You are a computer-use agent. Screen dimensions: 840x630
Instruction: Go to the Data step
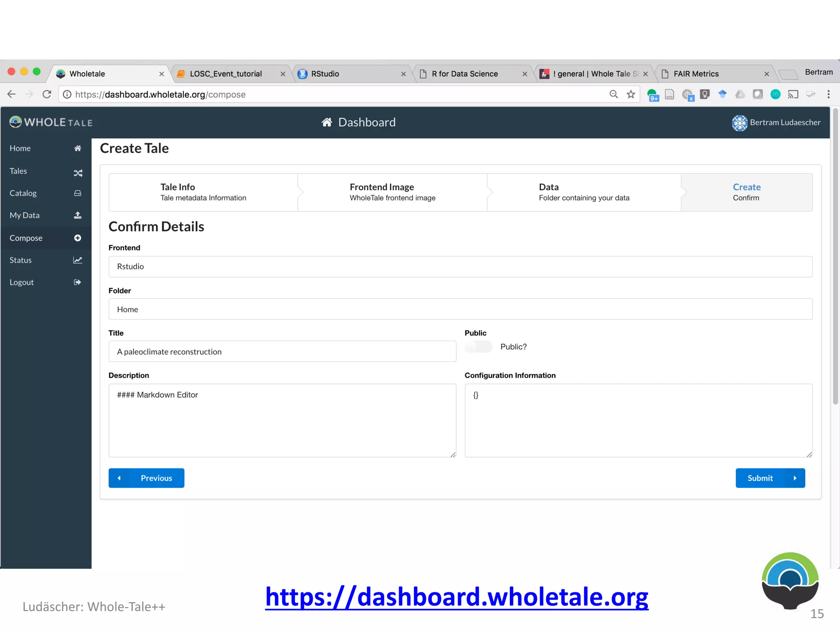[x=584, y=192]
